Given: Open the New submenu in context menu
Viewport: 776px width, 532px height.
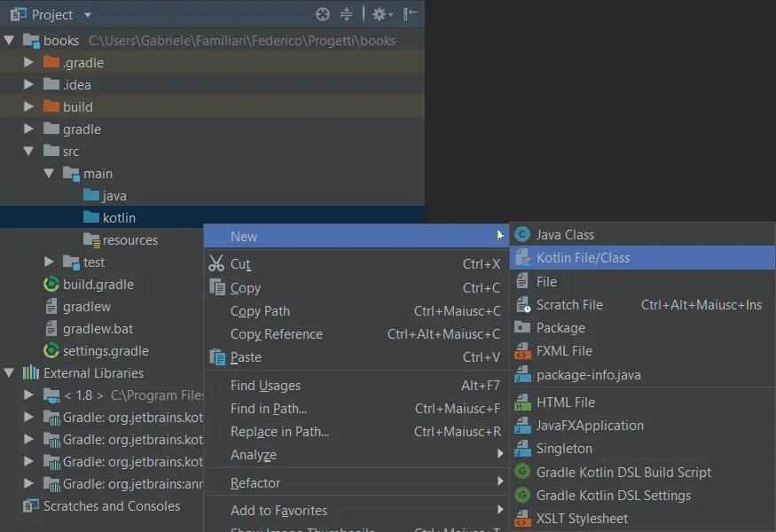Looking at the screenshot, I should point(356,236).
